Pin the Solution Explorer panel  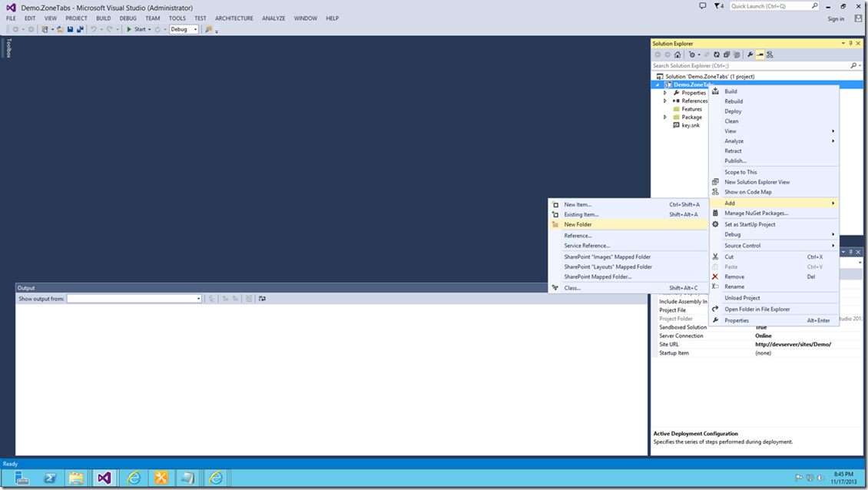[851, 43]
